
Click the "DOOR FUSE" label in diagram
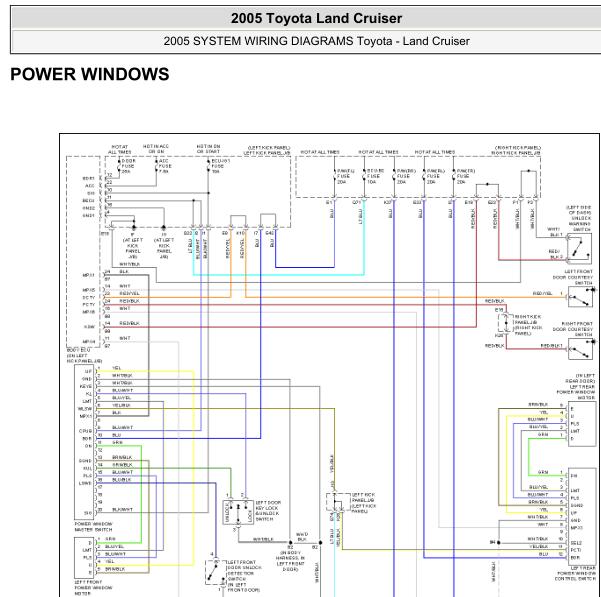click(128, 166)
